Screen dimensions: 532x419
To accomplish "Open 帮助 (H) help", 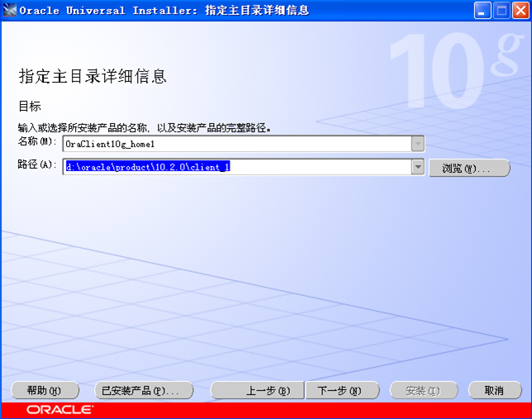I will [45, 390].
